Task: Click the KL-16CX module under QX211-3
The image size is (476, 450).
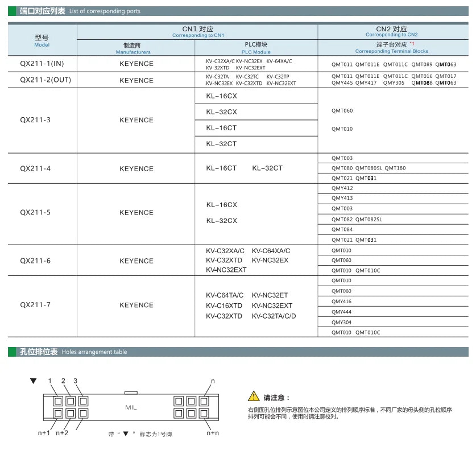Action: point(222,96)
